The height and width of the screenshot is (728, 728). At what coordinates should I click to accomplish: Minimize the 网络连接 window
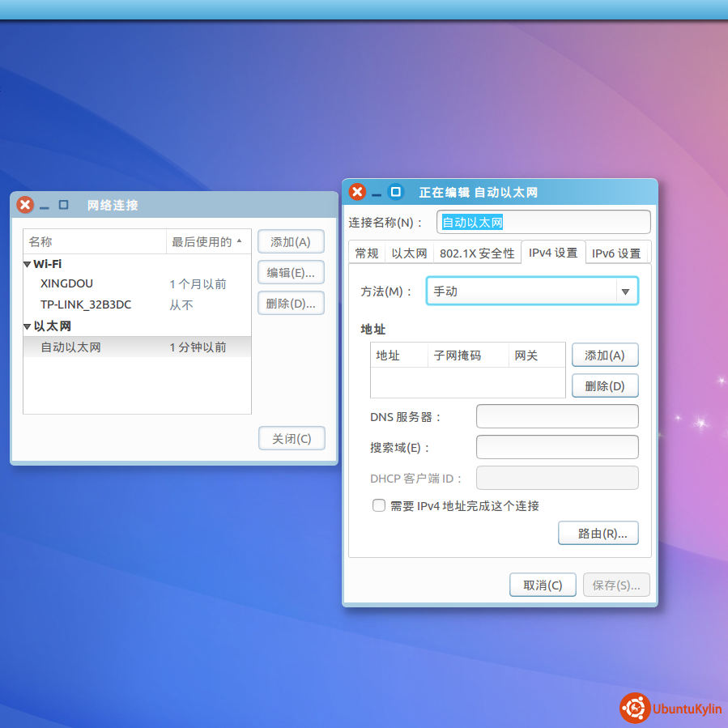click(45, 206)
